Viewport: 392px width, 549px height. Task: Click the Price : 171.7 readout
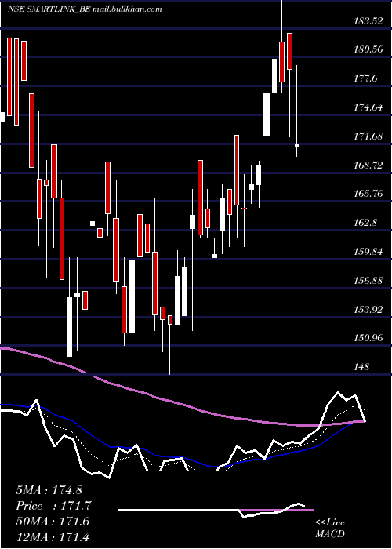[x=53, y=506]
